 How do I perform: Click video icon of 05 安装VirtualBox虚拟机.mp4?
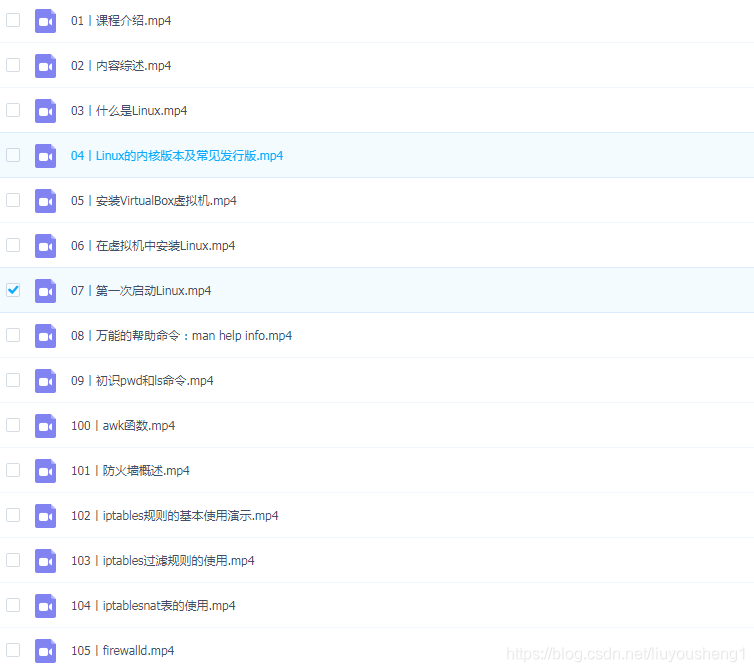45,201
